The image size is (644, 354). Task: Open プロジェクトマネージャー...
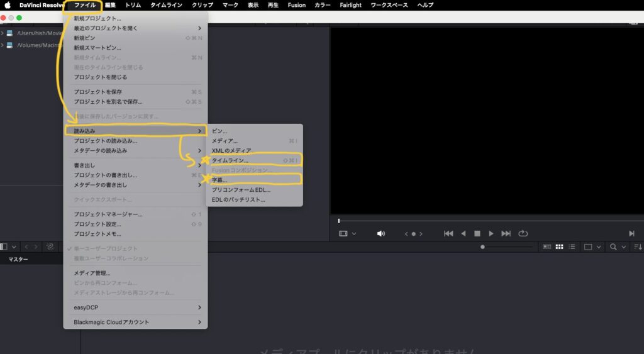pos(136,214)
